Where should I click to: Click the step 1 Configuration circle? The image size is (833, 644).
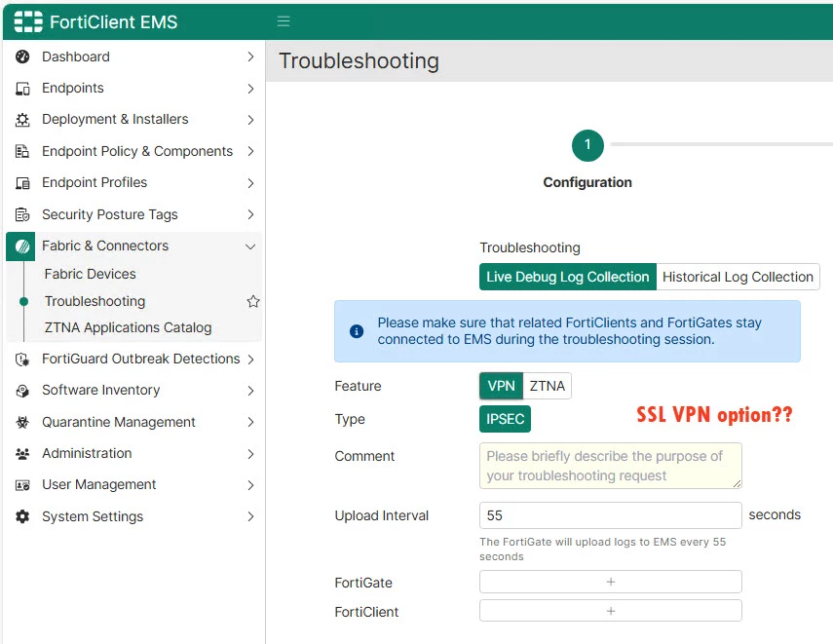click(x=587, y=145)
